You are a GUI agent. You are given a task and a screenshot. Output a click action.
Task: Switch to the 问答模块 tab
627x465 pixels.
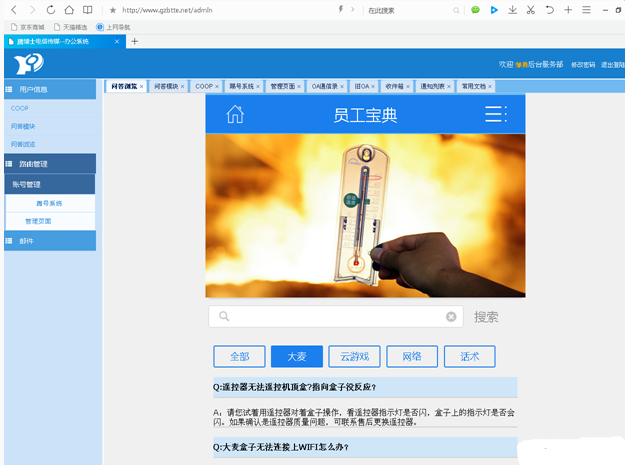tap(166, 86)
